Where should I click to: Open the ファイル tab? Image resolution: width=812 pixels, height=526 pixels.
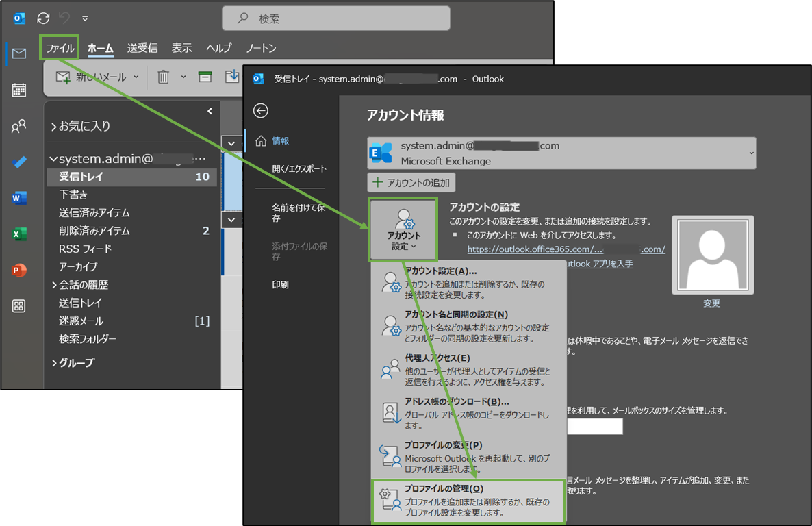60,48
